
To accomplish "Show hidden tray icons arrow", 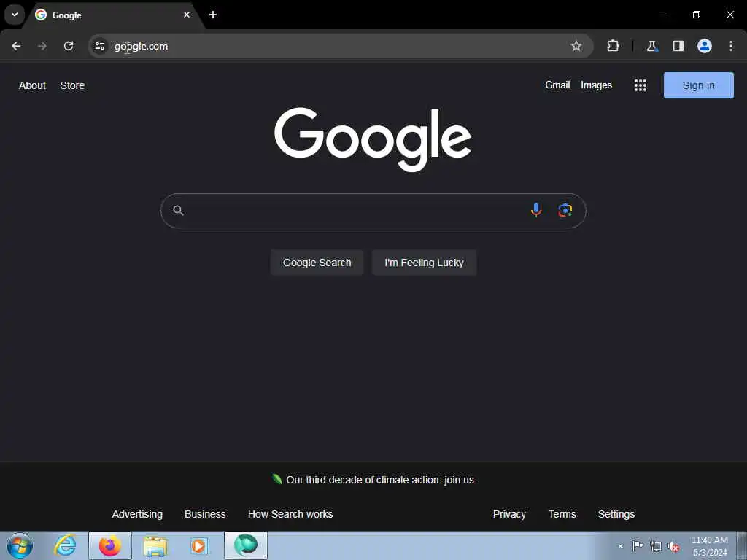I will click(x=620, y=546).
